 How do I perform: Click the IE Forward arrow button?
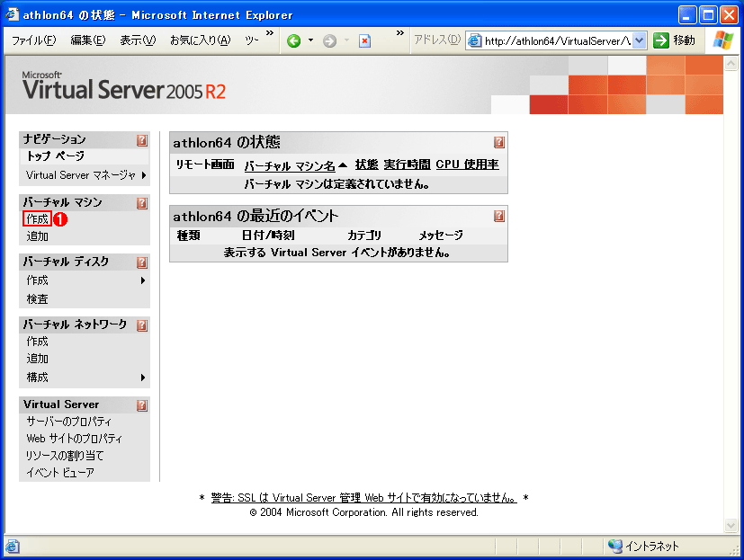(329, 41)
